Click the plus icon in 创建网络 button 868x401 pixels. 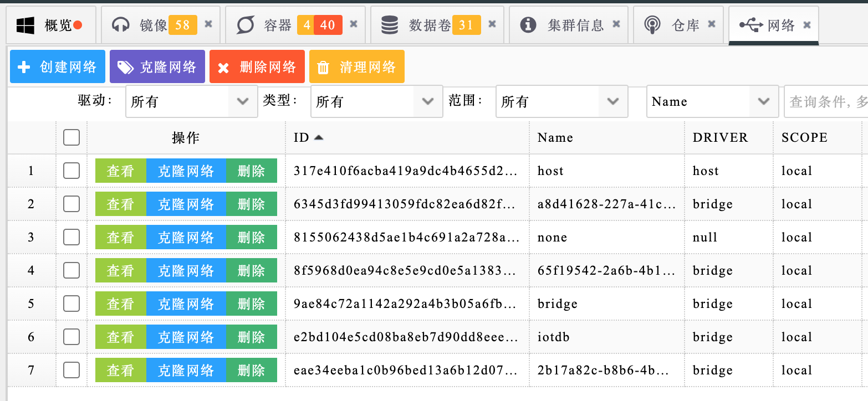[24, 67]
